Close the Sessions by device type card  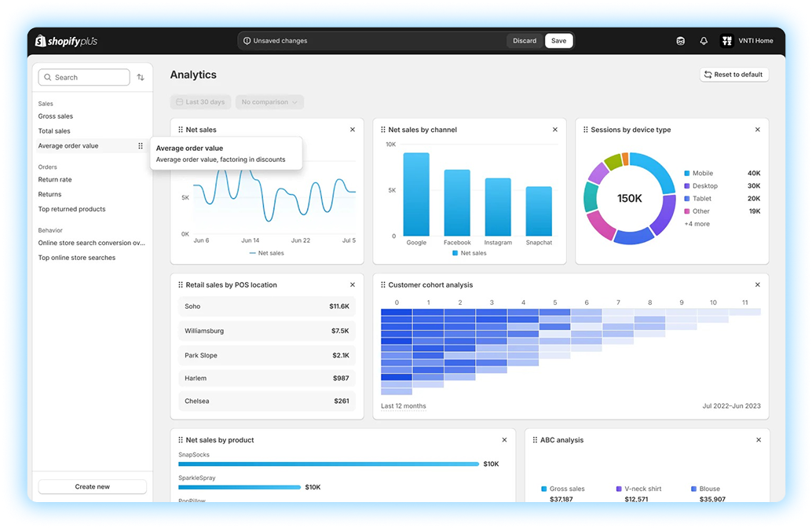[758, 130]
